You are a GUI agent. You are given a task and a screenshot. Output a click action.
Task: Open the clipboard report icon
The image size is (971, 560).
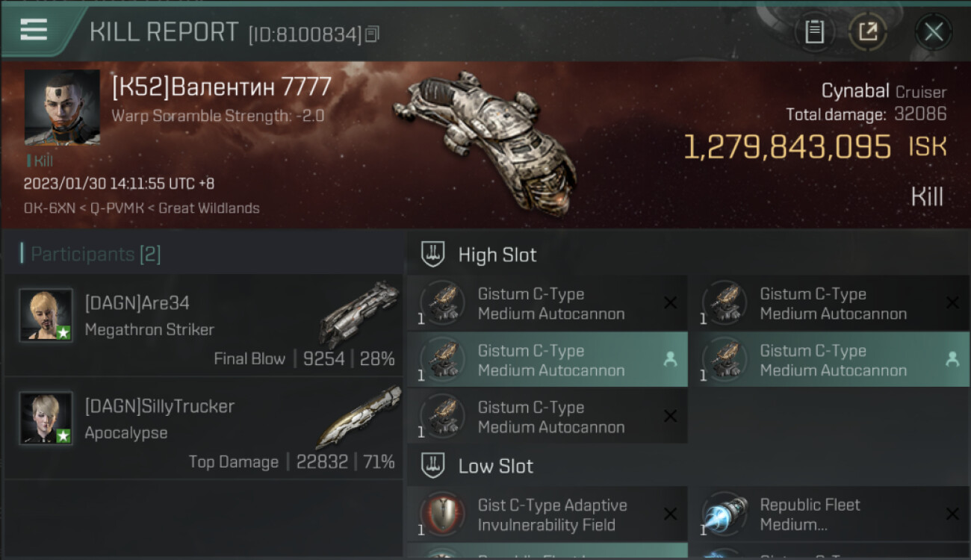point(814,32)
